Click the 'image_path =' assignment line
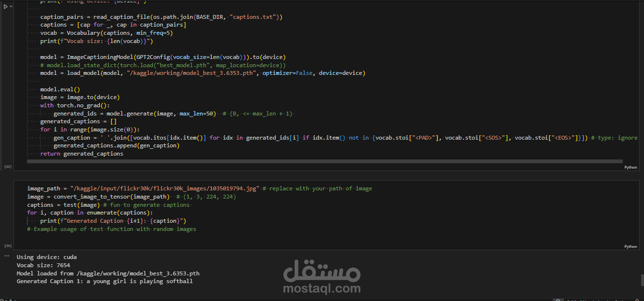 (x=199, y=188)
